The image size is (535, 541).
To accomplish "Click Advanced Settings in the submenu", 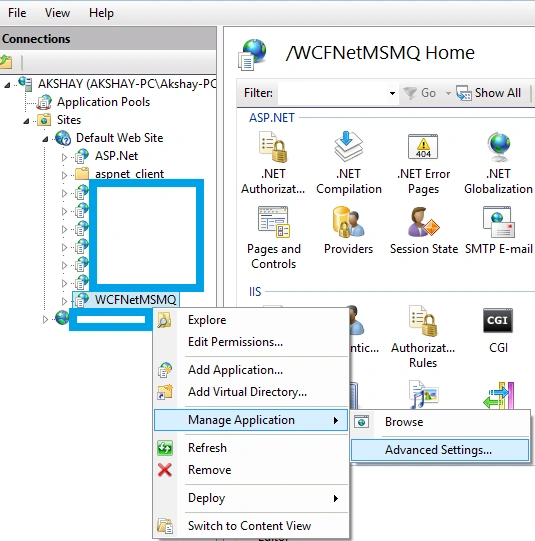I will point(440,450).
